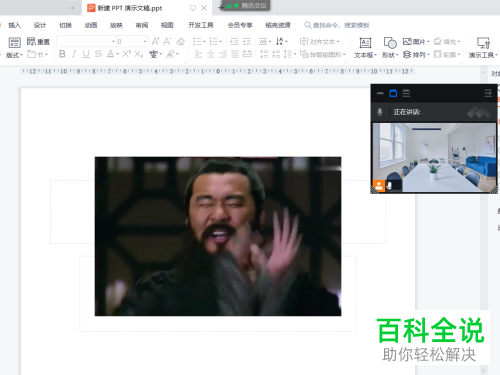500x375 pixels.
Task: Click the text direction sort icon
Action: [x=280, y=42]
